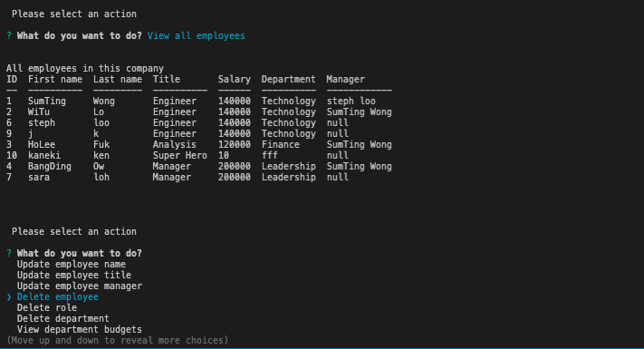Click 'null' manager in kaneki's row
Viewport: 644px width, 349px height.
338,155
